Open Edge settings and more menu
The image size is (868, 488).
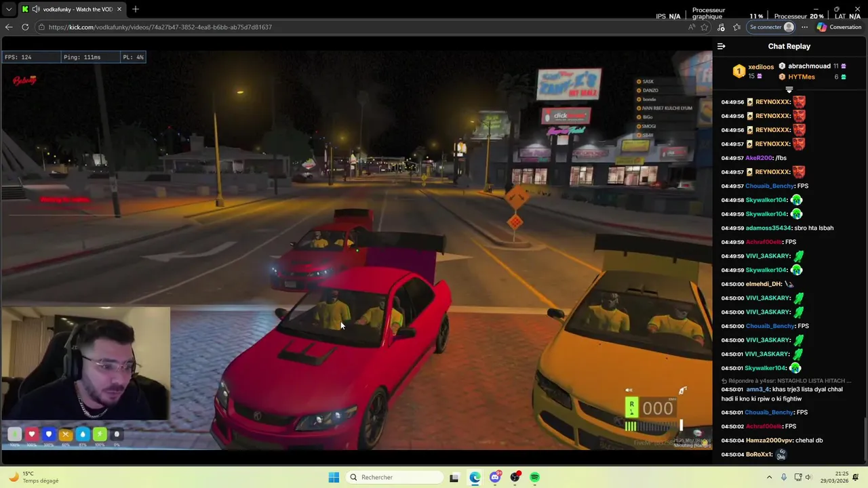[x=804, y=27]
